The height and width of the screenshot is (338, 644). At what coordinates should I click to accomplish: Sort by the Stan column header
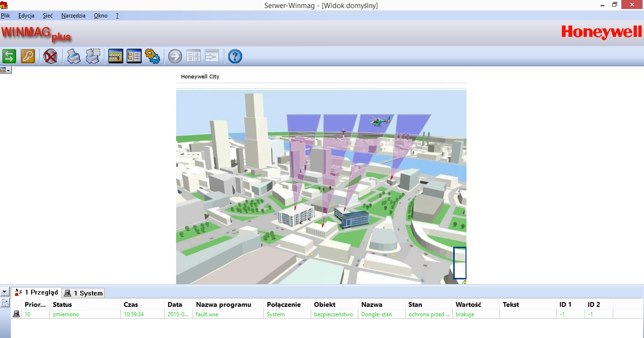click(429, 304)
